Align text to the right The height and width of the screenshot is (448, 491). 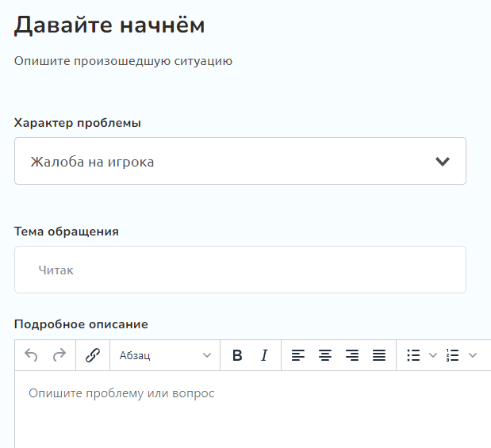click(x=352, y=355)
